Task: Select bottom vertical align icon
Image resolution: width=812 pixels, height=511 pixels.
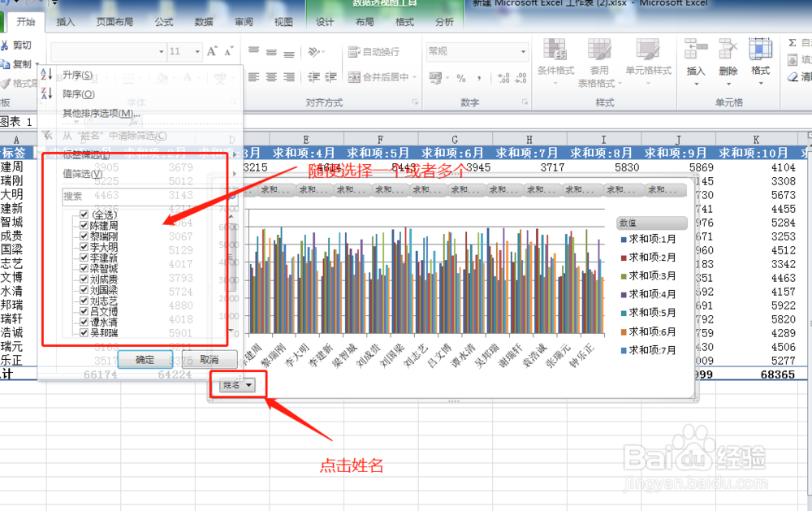Action: pyautogui.click(x=289, y=53)
